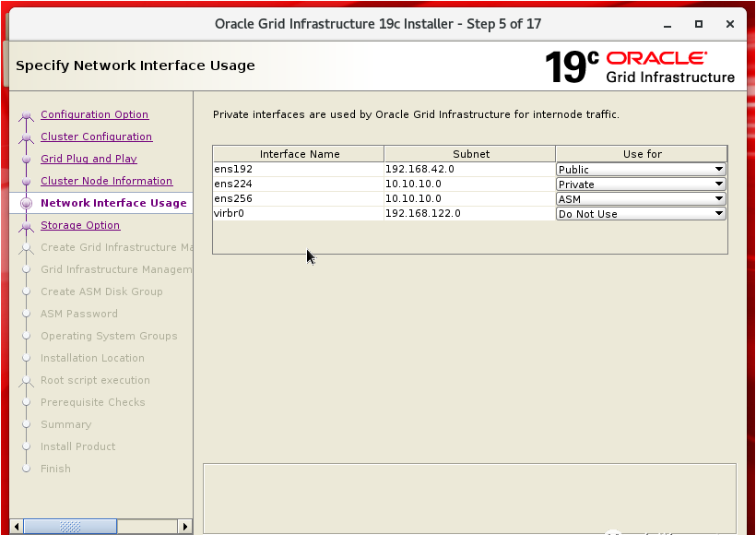Select the ens192 interface name cell
Viewport: 756px width, 535px height.
(x=298, y=170)
